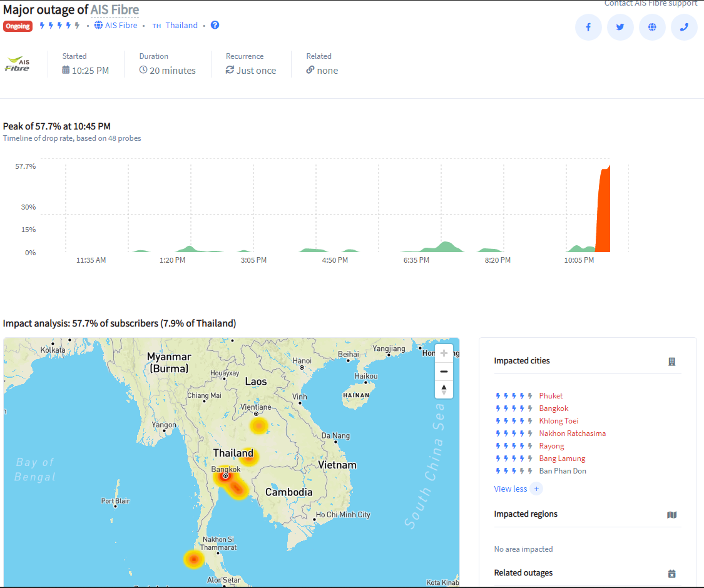Click the Related outages heading
Image resolution: width=704 pixels, height=588 pixels.
[x=523, y=573]
